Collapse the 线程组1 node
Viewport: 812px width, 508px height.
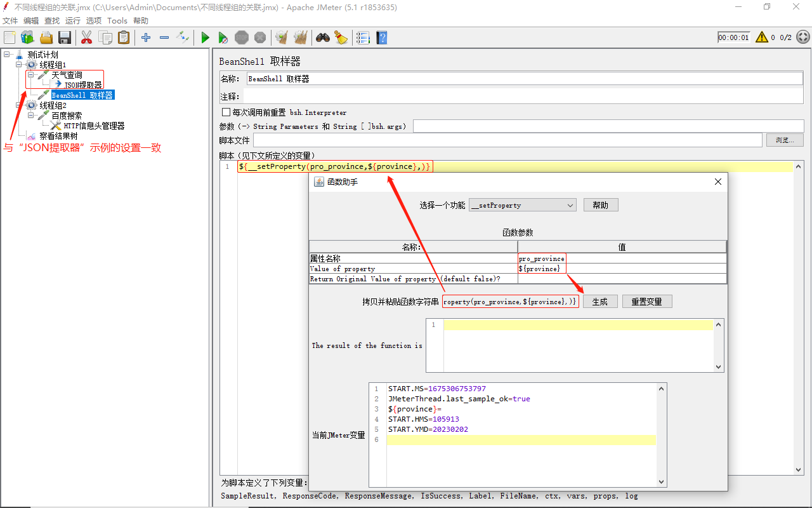point(18,65)
